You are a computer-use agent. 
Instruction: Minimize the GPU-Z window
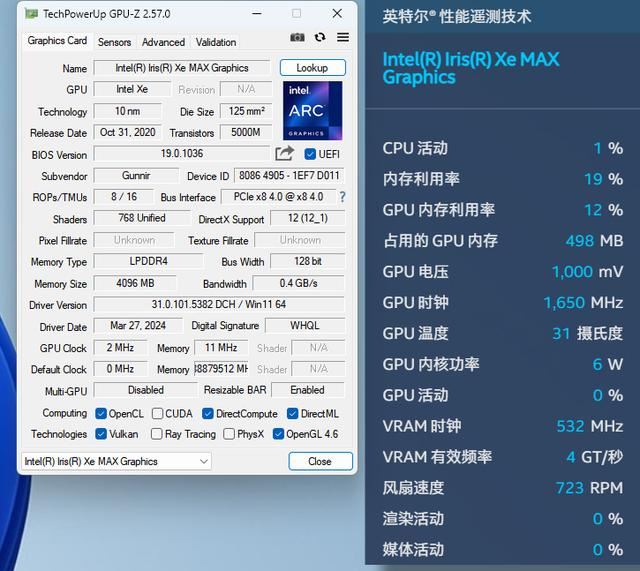(x=257, y=13)
